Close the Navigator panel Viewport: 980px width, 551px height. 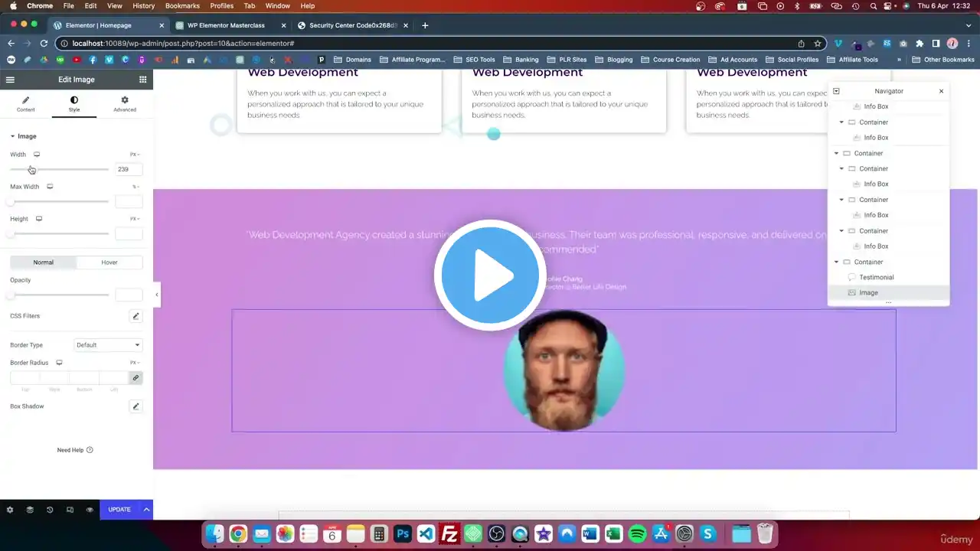pos(941,91)
